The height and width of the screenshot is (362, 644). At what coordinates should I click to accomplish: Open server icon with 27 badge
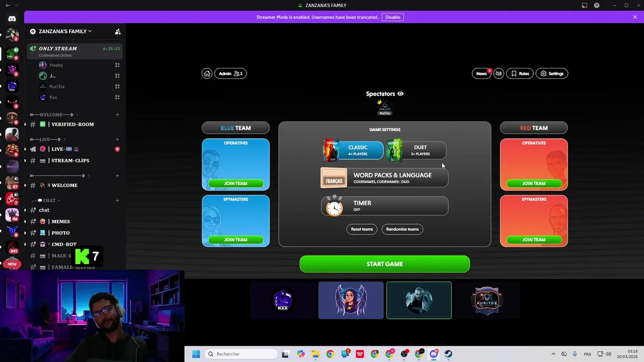click(12, 182)
